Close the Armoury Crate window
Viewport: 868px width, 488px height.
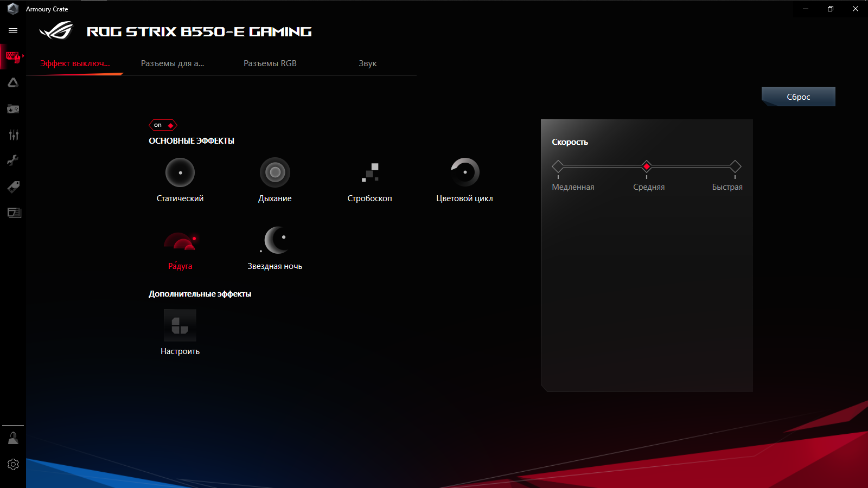tap(856, 9)
